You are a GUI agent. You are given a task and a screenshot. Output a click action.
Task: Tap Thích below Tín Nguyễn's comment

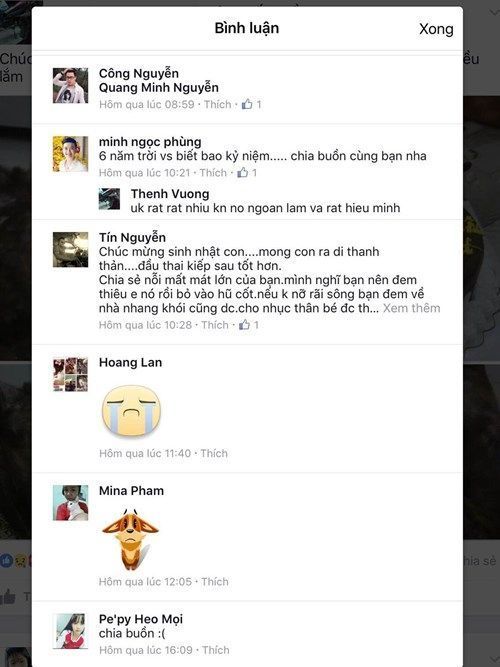pos(215,325)
